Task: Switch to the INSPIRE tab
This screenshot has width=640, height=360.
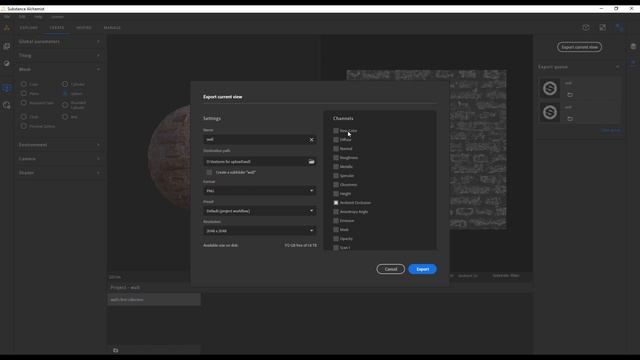Action: 84,28
